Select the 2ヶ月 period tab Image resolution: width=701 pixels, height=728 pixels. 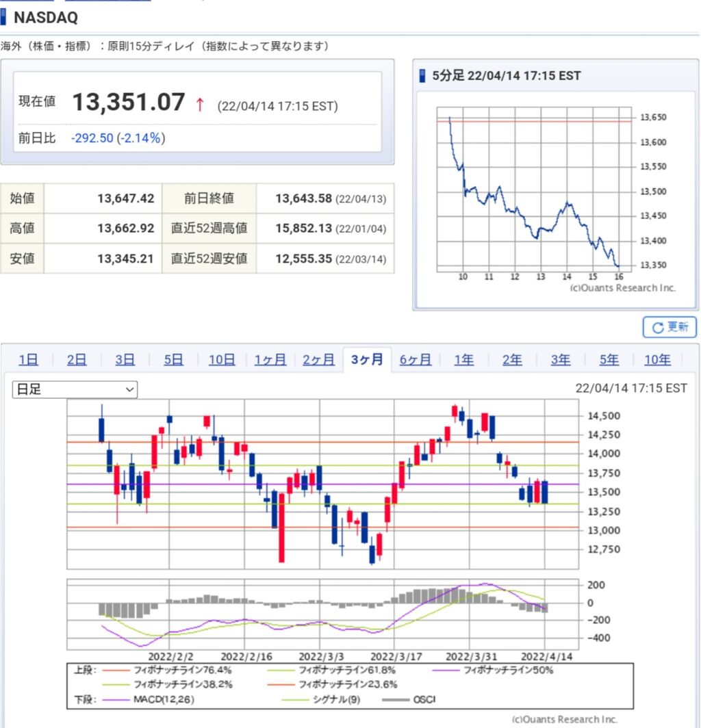[318, 359]
